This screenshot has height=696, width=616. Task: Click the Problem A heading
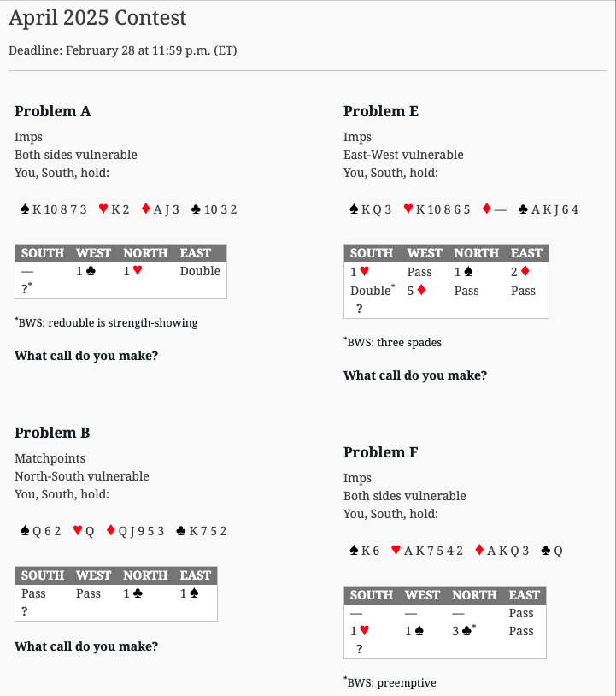coord(53,111)
